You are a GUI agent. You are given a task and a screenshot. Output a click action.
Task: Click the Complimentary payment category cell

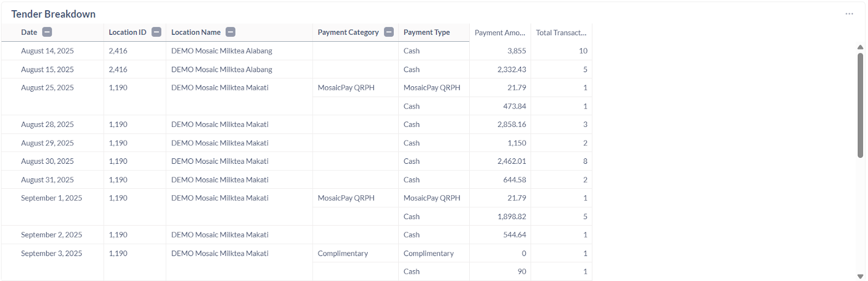click(343, 253)
